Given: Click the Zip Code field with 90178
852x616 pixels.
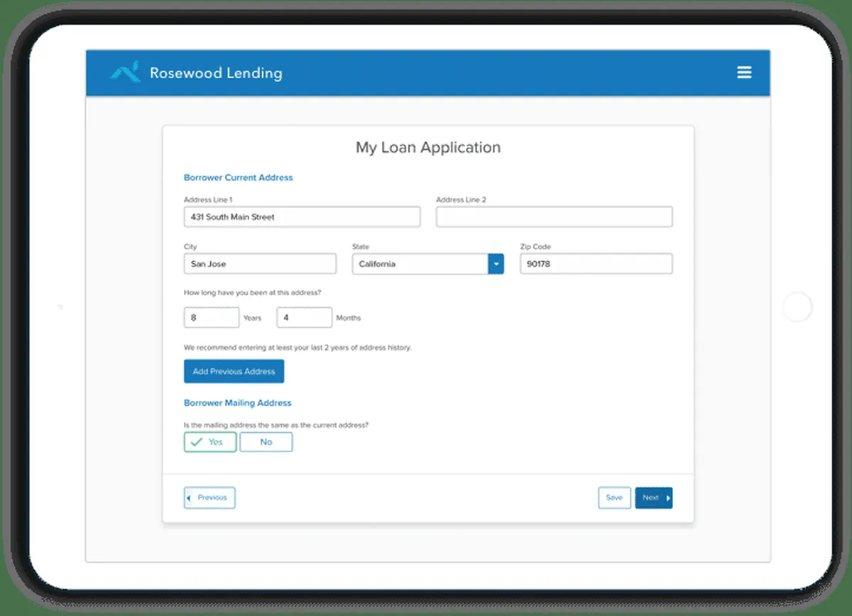Looking at the screenshot, I should [x=596, y=264].
